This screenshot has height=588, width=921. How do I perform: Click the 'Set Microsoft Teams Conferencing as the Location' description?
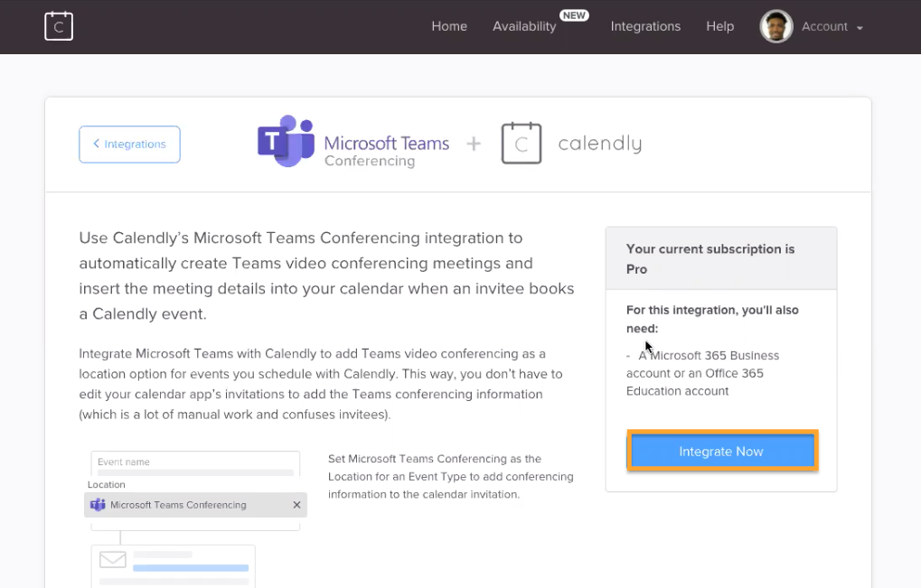[450, 477]
